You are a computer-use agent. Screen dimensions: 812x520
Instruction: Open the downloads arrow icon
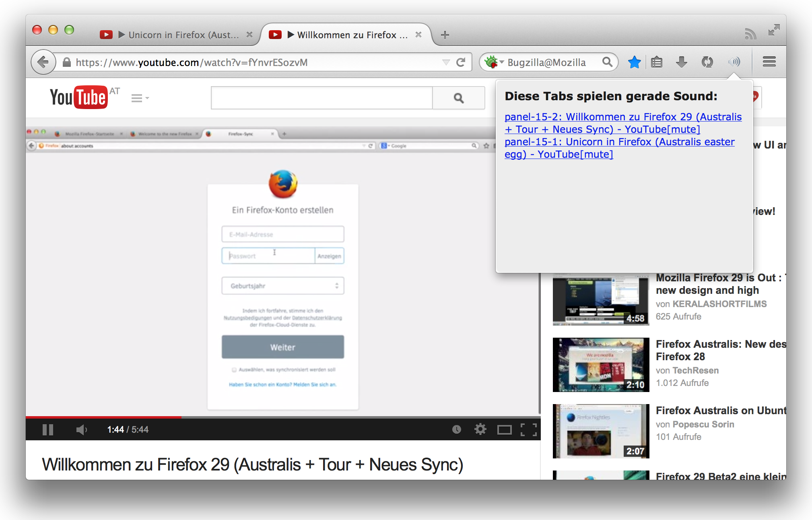[x=681, y=62]
